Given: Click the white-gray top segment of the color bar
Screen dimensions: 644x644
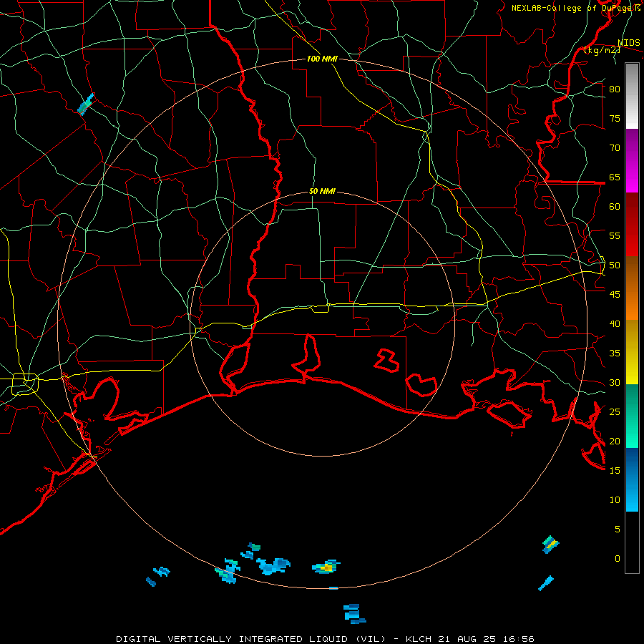Looking at the screenshot, I should tap(632, 96).
